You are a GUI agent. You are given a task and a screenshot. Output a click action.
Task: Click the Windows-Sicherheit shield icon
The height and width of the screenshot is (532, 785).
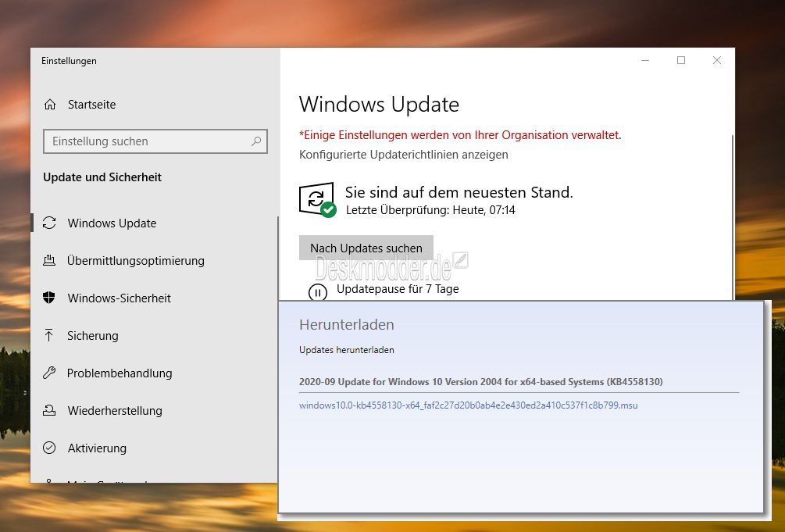pyautogui.click(x=49, y=298)
